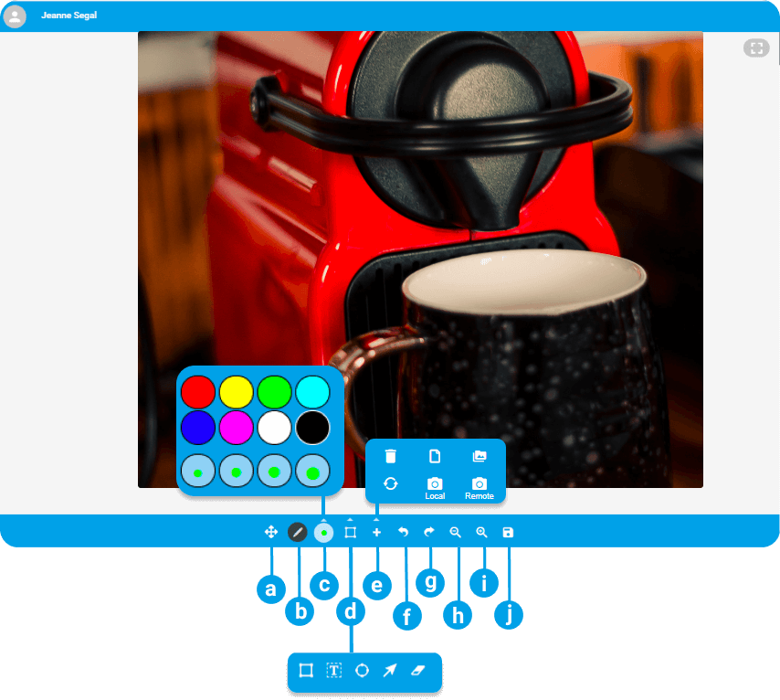
Task: Choose the largest brush size
Action: pyautogui.click(x=312, y=471)
